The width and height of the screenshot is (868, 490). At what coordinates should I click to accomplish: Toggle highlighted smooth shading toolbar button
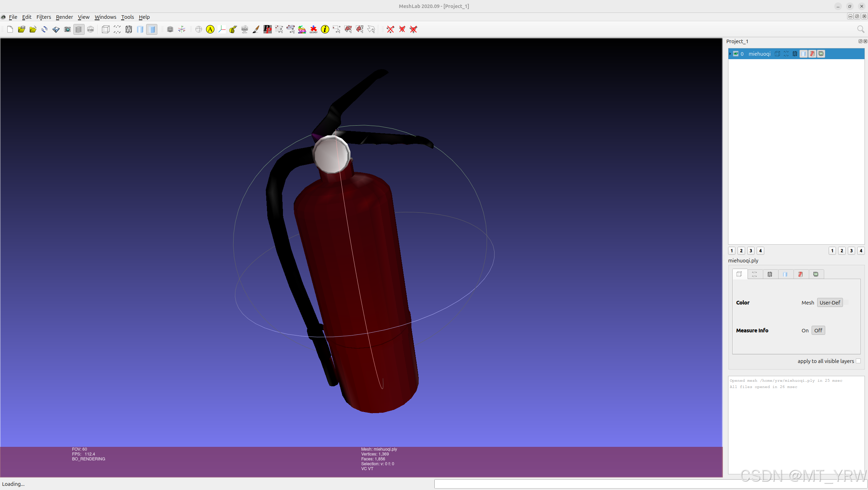pos(152,30)
